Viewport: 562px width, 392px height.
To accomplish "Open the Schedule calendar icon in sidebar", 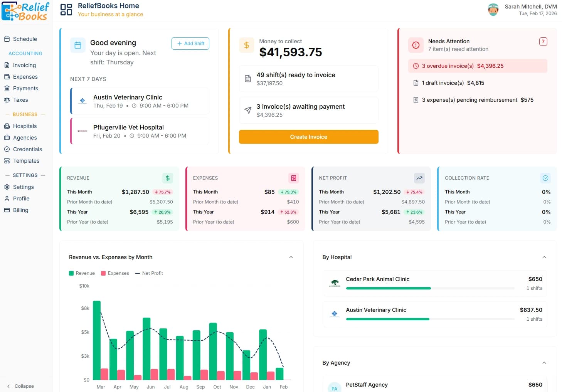I will point(7,39).
